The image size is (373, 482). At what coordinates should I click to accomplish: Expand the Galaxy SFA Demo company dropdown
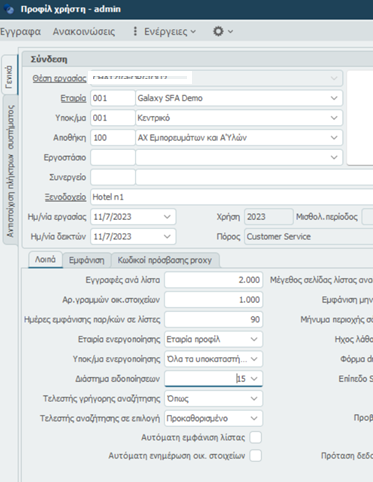tap(334, 98)
